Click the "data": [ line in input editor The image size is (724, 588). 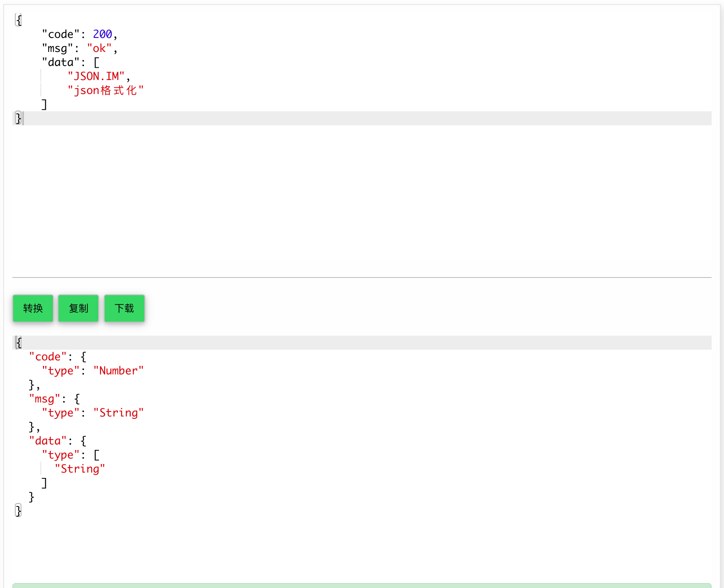point(71,62)
